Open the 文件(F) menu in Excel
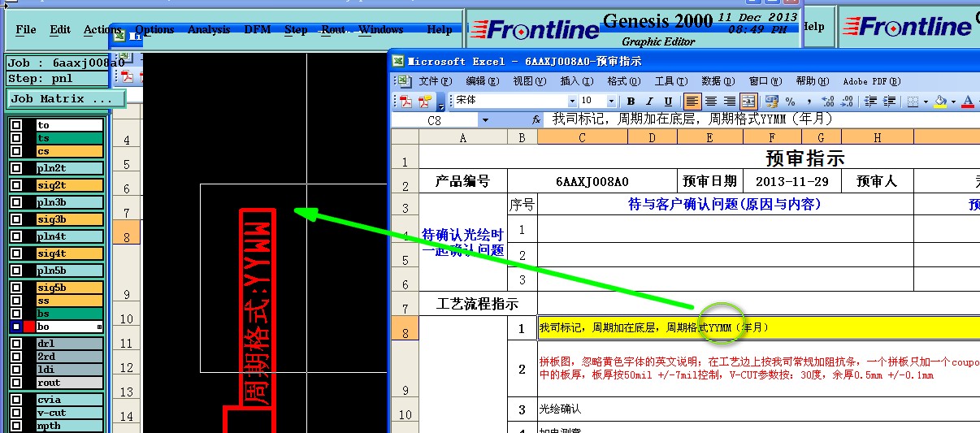 (435, 81)
